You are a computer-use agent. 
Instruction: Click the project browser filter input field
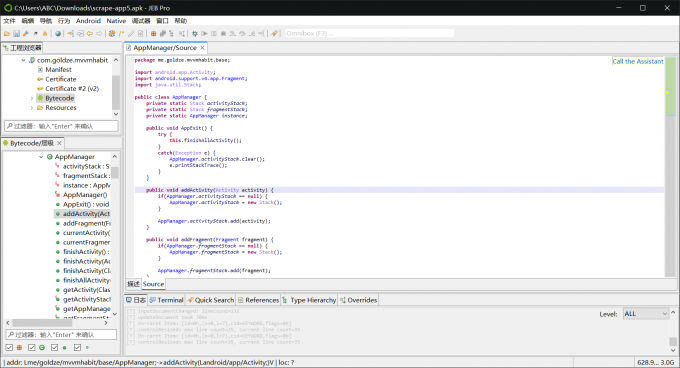61,126
